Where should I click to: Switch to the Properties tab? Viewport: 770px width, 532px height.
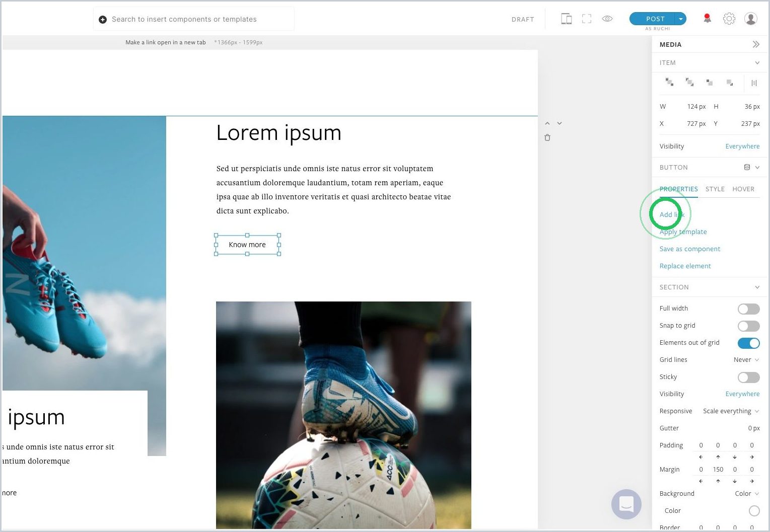pyautogui.click(x=678, y=189)
